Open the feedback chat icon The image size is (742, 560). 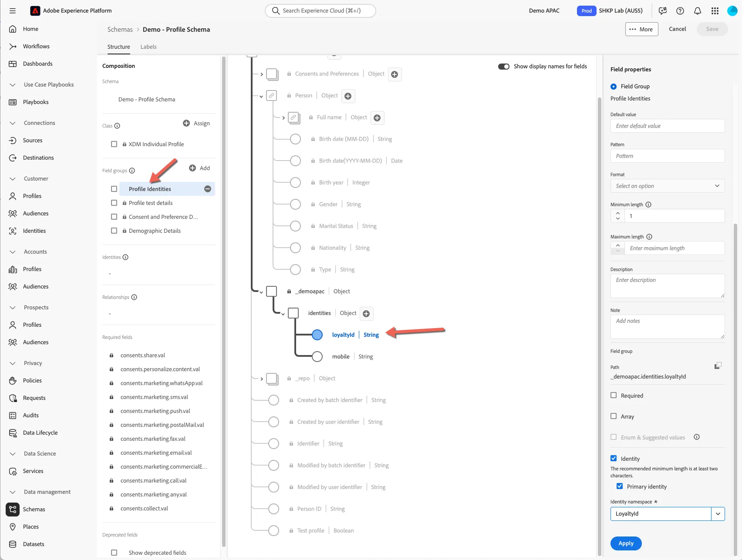pyautogui.click(x=663, y=11)
